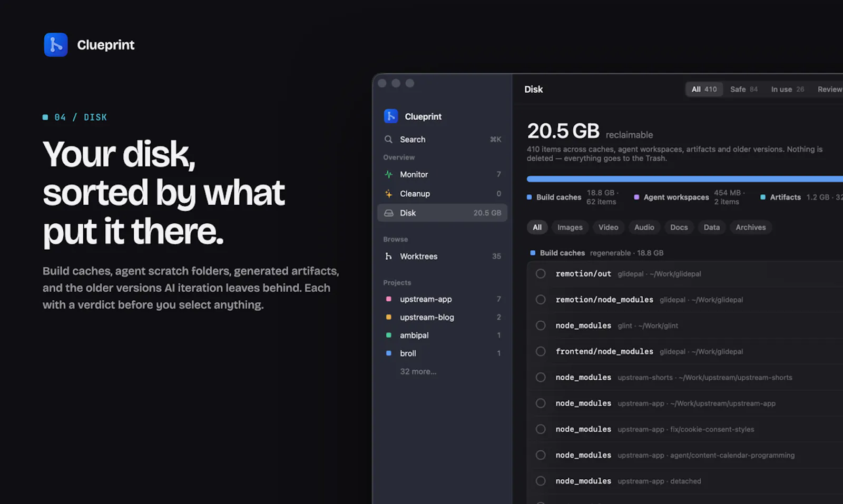Click the frontend/node_modules file name
843x504 pixels.
(604, 351)
